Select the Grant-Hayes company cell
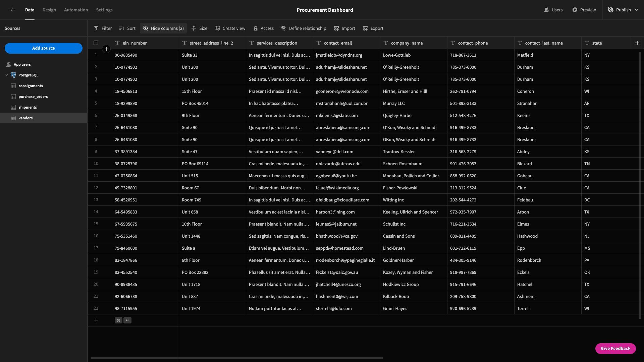Image resolution: width=644 pixels, height=362 pixels. (414, 308)
